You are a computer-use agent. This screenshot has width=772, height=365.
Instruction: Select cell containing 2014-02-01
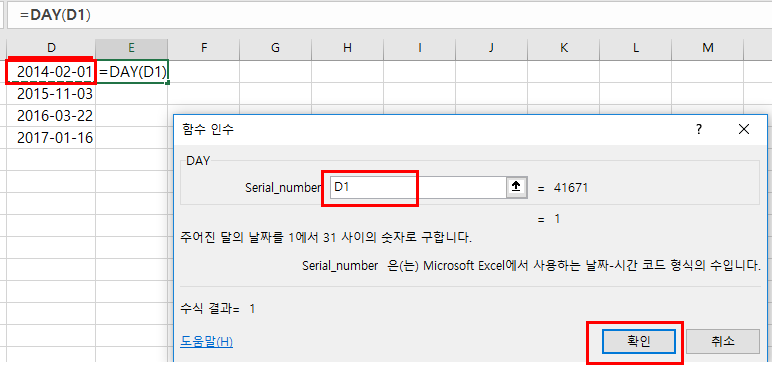coord(51,71)
